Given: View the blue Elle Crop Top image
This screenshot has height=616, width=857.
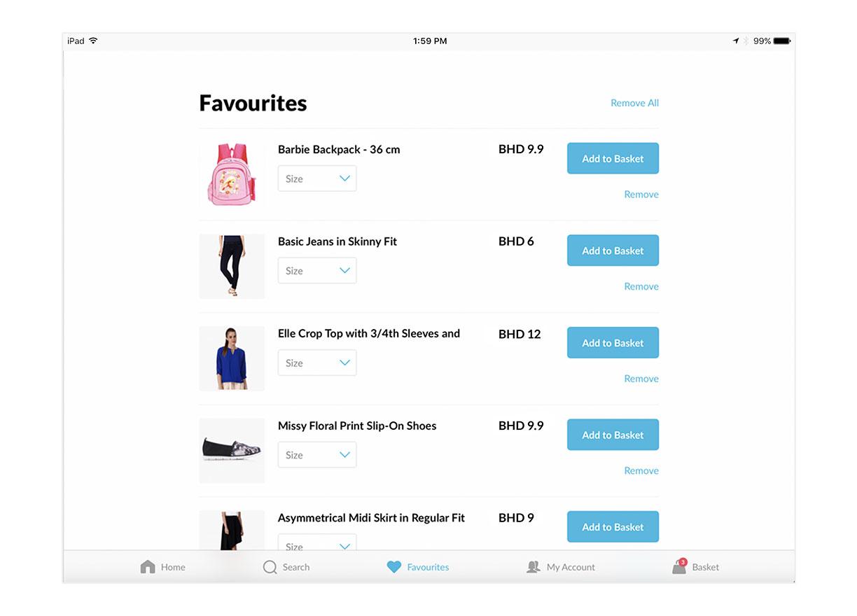Looking at the screenshot, I should coord(232,358).
